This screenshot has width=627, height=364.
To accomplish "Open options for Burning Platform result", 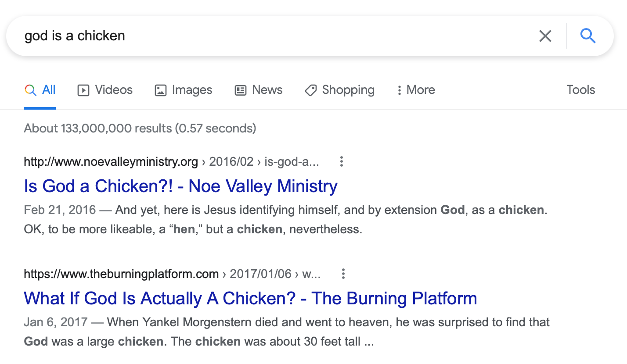I will pos(343,274).
